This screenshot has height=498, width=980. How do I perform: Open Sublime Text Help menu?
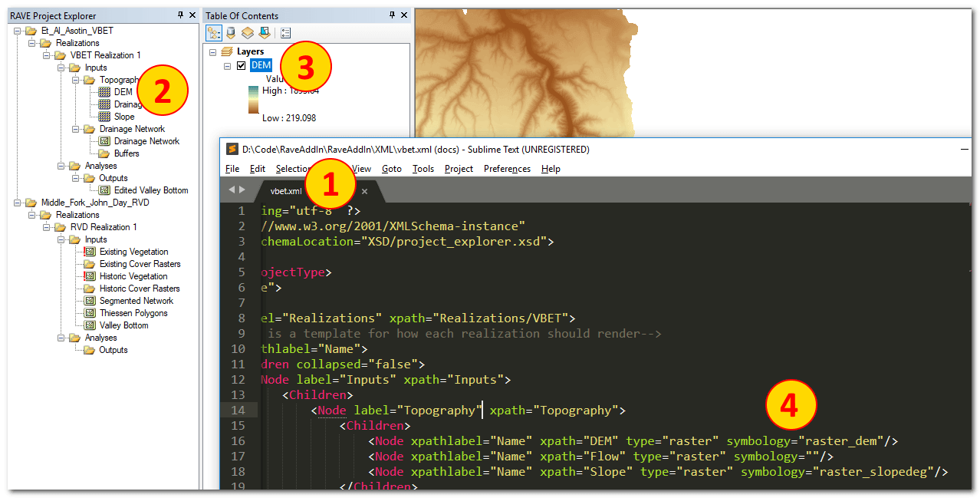pyautogui.click(x=551, y=169)
